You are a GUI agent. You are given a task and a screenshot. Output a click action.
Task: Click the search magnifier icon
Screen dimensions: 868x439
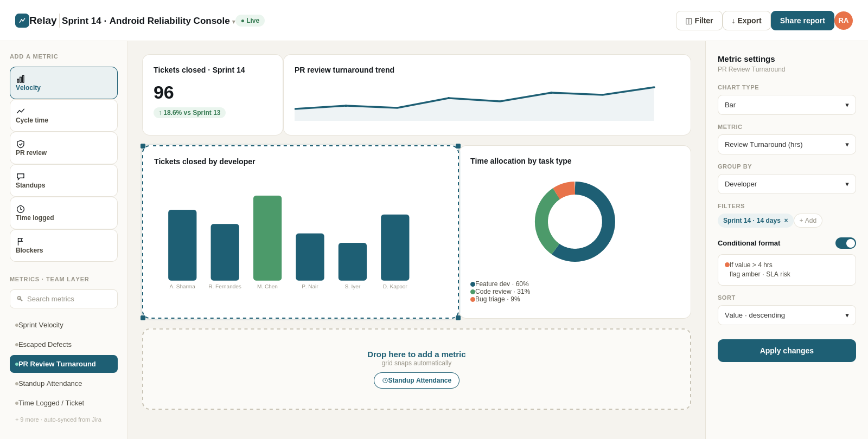click(x=20, y=299)
